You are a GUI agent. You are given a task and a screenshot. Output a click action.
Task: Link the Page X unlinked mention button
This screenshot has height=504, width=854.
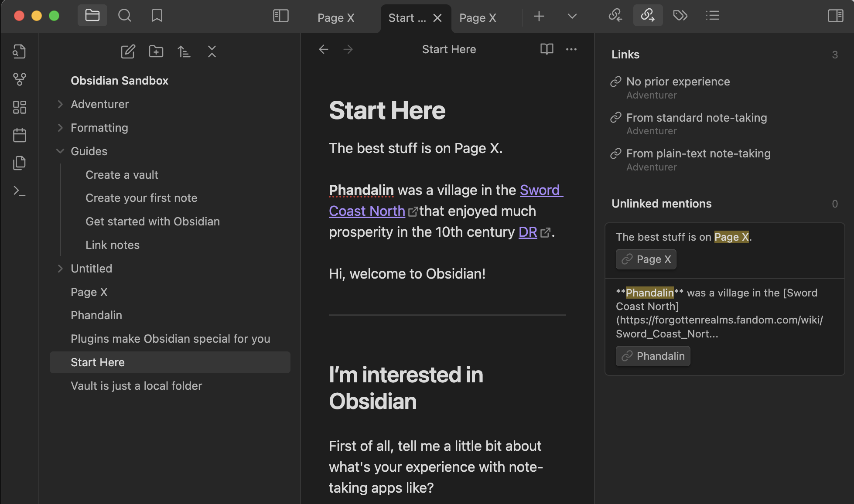click(646, 259)
